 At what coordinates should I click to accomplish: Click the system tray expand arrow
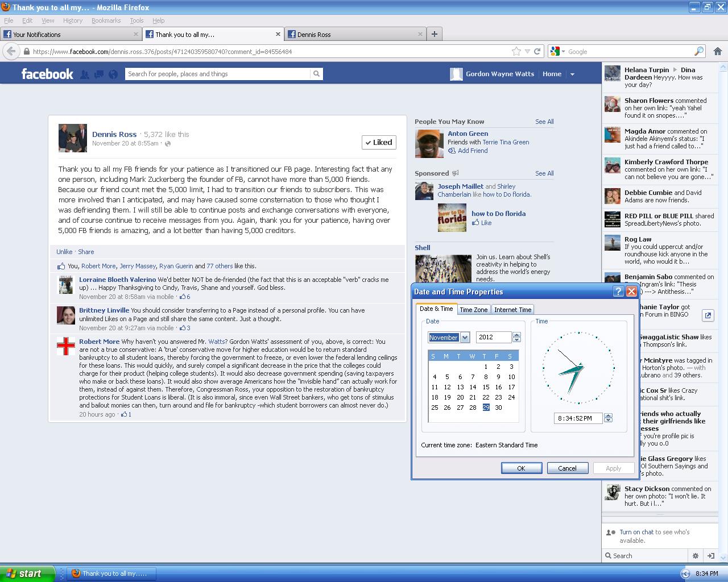(x=685, y=573)
